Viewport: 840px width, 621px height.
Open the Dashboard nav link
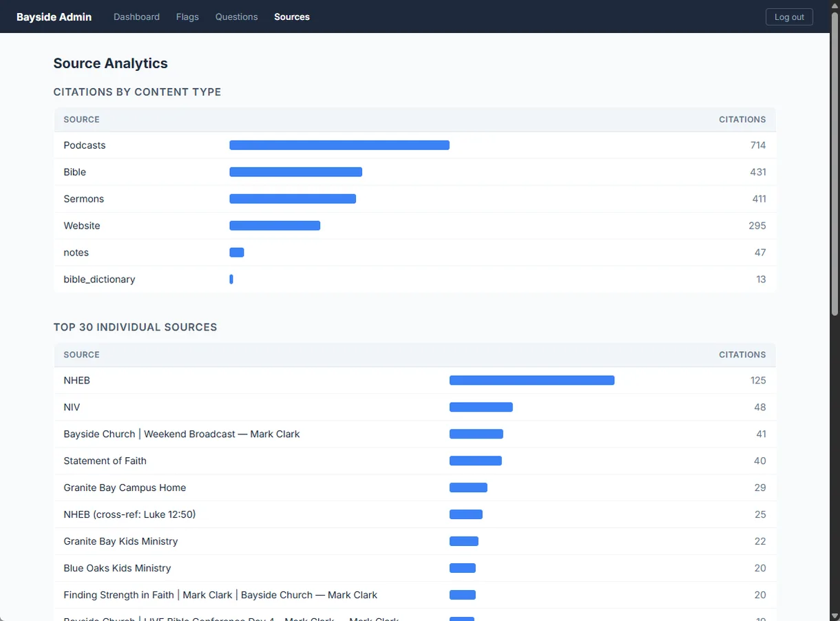[136, 17]
